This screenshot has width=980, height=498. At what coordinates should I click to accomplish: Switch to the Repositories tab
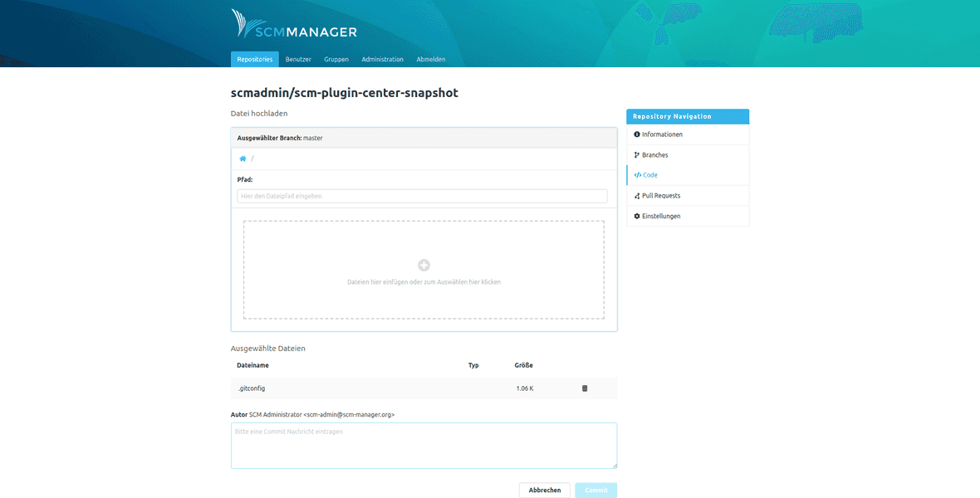pos(254,59)
